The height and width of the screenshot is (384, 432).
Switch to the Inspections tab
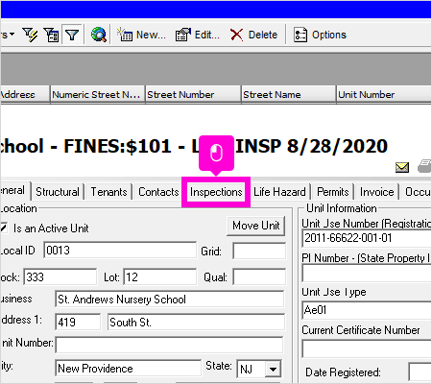(x=216, y=192)
